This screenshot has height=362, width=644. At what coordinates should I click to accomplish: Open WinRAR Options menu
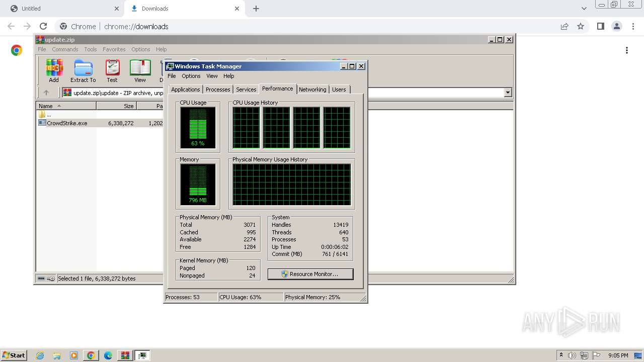[x=141, y=49]
